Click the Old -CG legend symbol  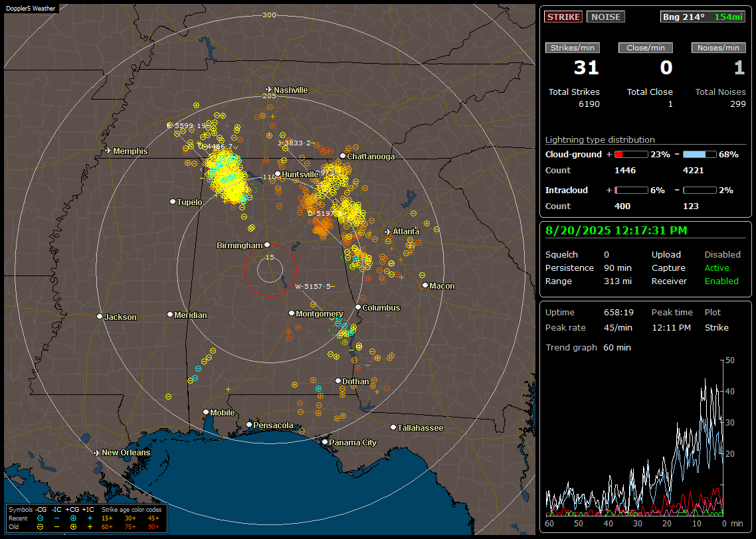[x=40, y=527]
